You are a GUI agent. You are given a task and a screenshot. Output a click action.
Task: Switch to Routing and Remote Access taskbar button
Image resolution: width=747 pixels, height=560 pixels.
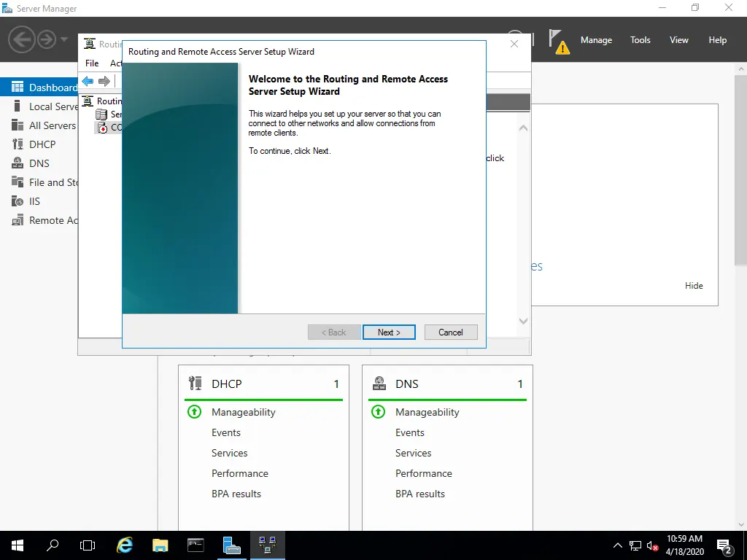(267, 545)
